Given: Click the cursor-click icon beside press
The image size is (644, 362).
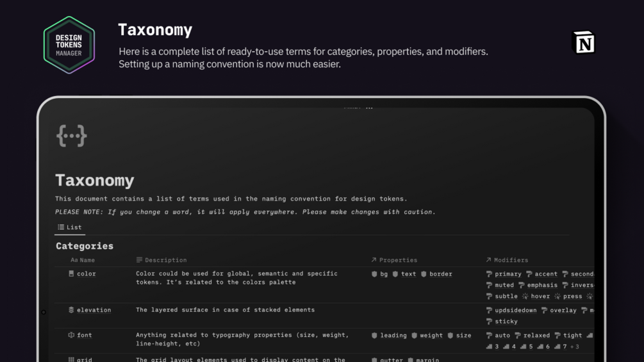Looking at the screenshot, I should [557, 296].
